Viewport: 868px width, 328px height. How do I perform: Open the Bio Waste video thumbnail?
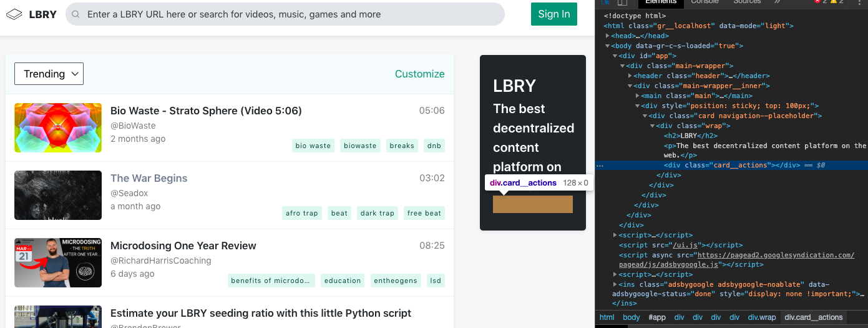pyautogui.click(x=58, y=127)
